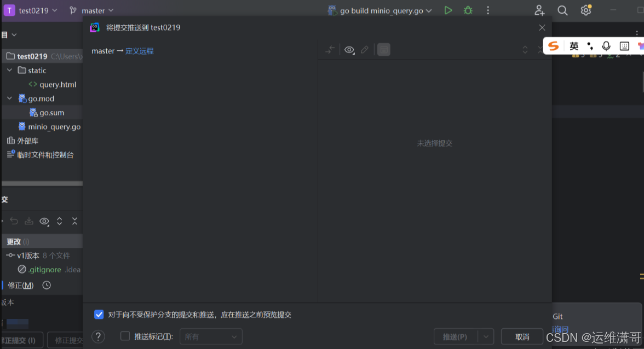
Task: Click the shelve changes icon in the commit toolbar
Action: tap(28, 221)
